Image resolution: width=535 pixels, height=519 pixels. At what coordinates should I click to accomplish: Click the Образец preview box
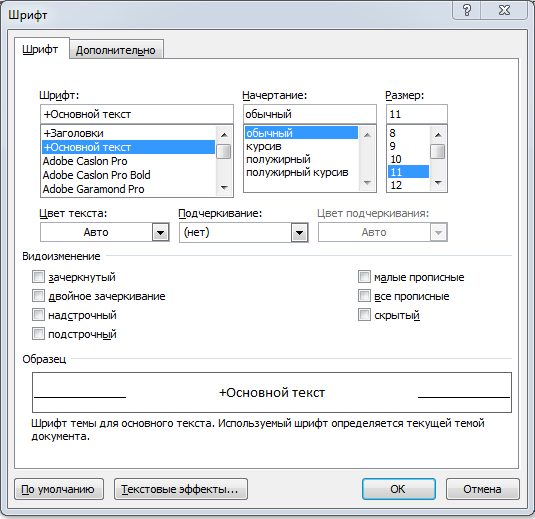(x=272, y=392)
